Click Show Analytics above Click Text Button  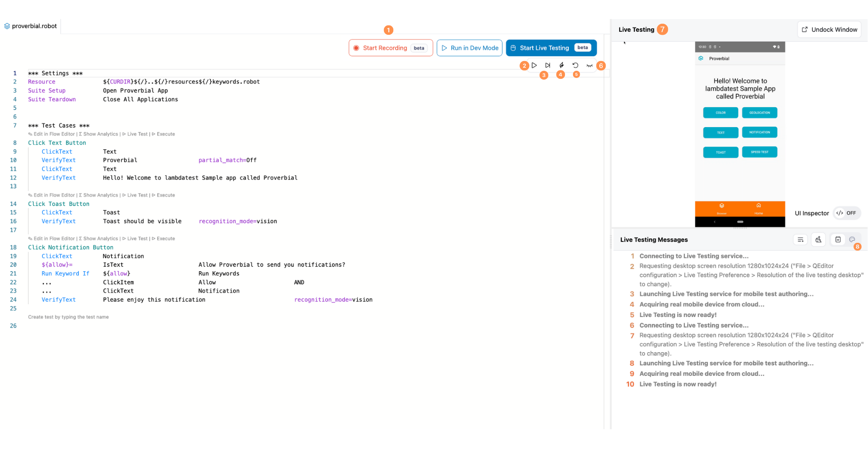tap(98, 134)
